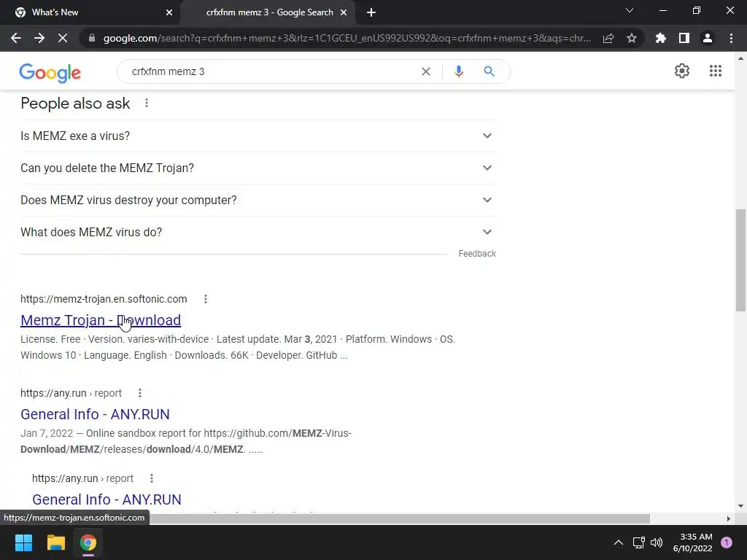Open the side panel icon

684,38
